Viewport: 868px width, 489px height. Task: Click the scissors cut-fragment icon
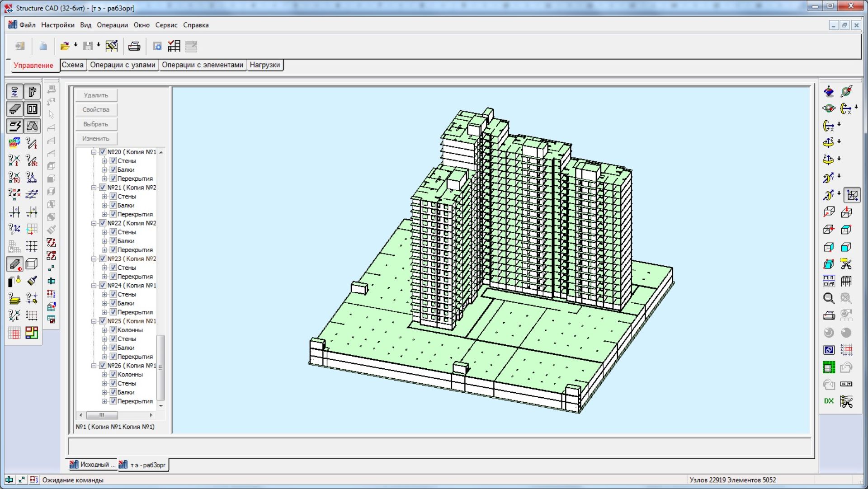point(846,264)
